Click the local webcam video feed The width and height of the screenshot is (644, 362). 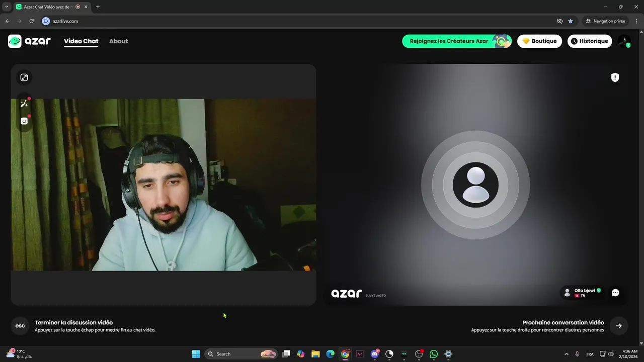164,185
